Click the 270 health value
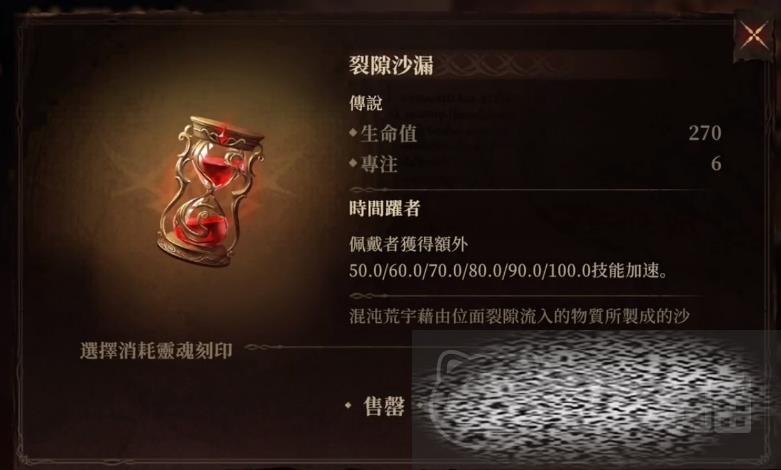Image resolution: width=781 pixels, height=470 pixels. point(705,133)
